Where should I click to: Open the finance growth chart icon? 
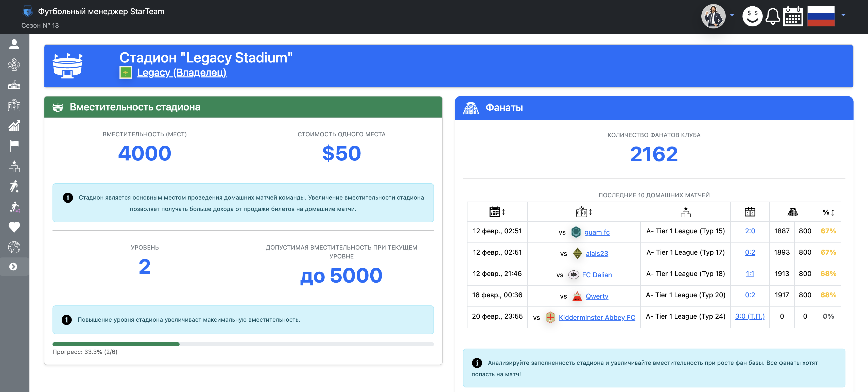14,125
